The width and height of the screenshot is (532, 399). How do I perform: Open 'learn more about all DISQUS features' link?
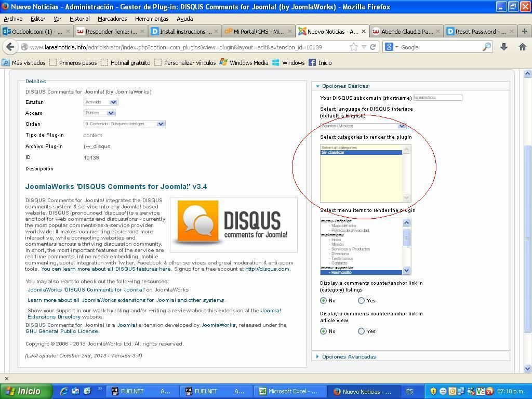tap(106, 269)
